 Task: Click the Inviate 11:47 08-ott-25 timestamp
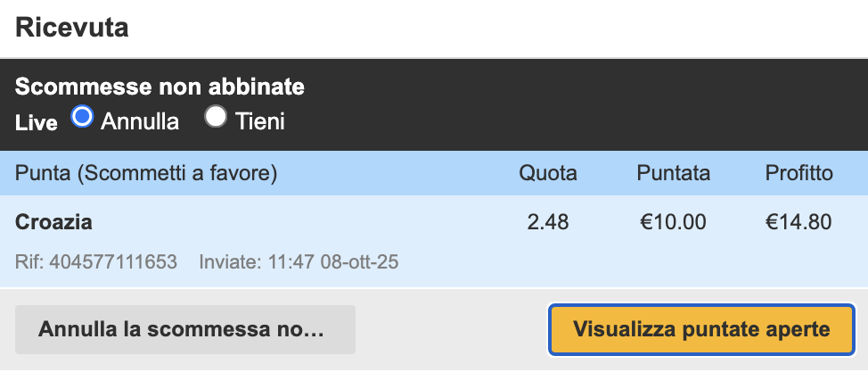[299, 262]
